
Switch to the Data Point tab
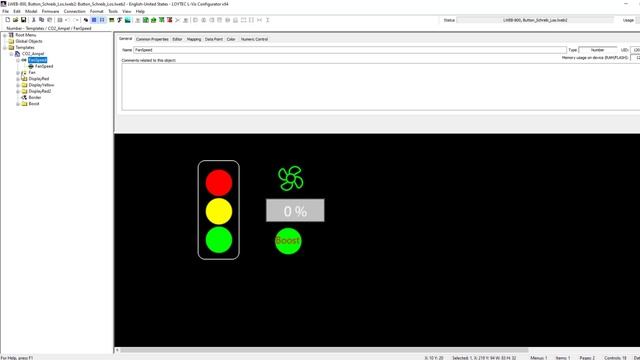[214, 39]
